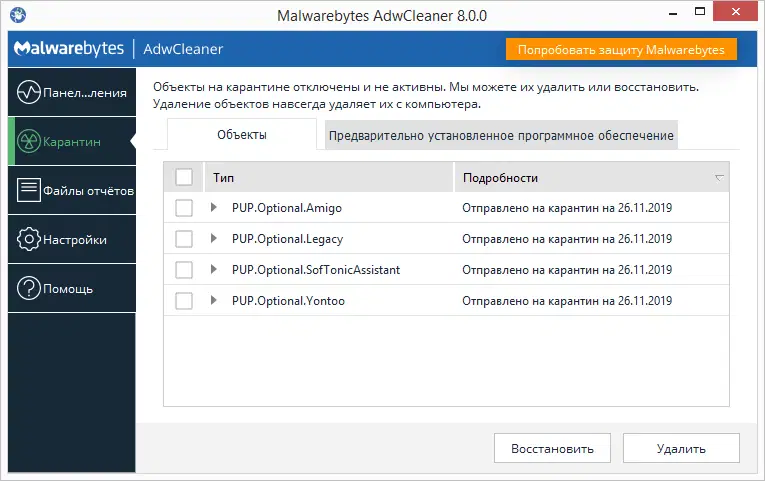Click the Help question mark icon
The height and width of the screenshot is (481, 765).
coord(28,289)
